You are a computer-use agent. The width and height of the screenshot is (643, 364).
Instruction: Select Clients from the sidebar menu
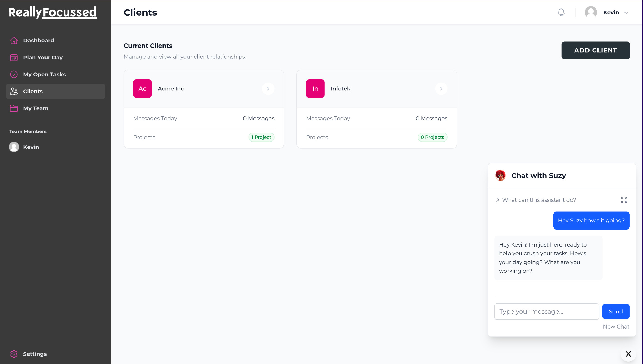(33, 91)
